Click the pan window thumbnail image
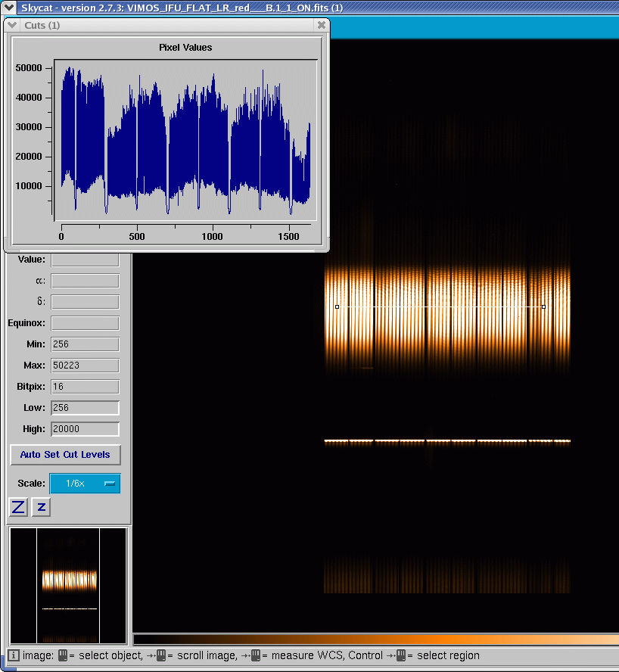This screenshot has height=672, width=619. tap(69, 586)
